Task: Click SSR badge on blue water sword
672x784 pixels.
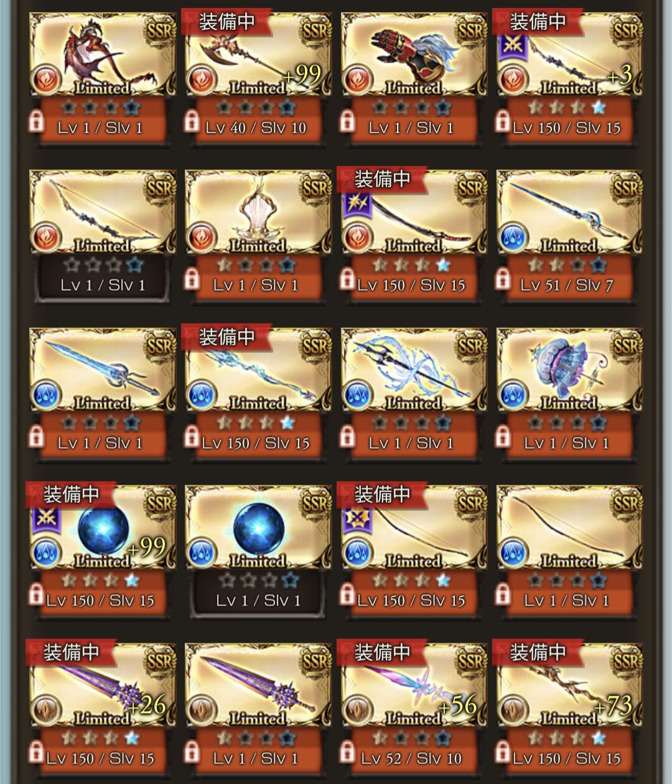Action: 159,346
